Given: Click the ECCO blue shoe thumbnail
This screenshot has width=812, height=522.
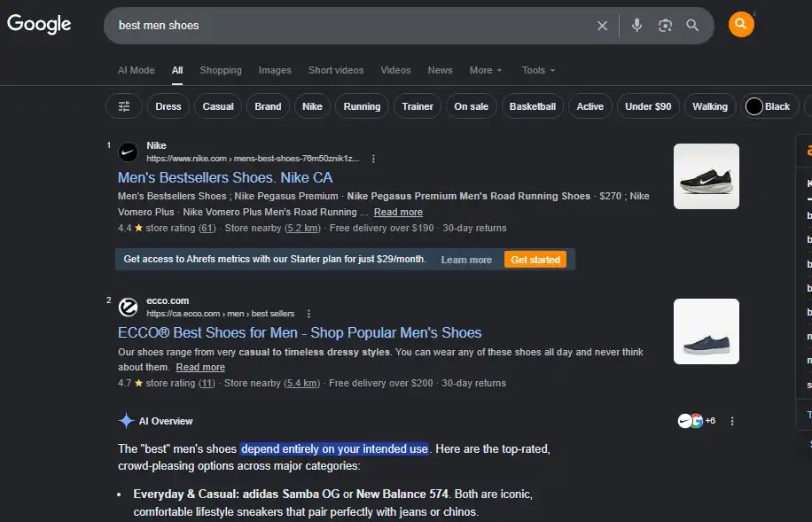Looking at the screenshot, I should point(707,331).
